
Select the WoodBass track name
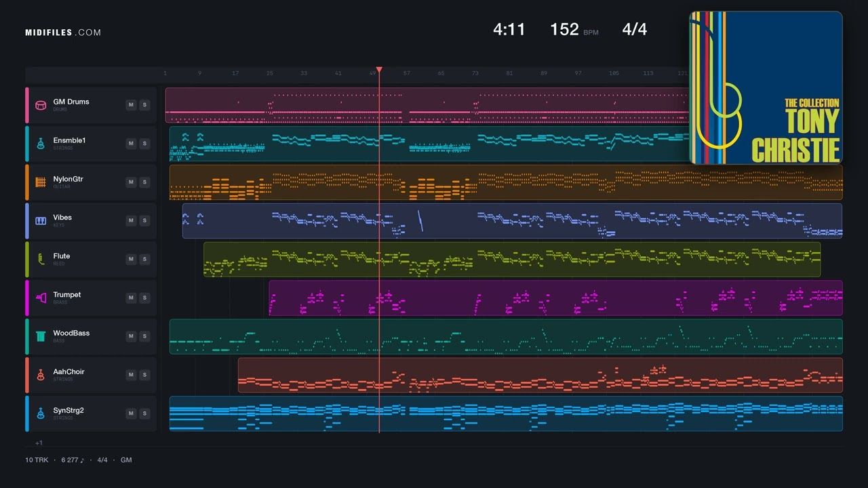pyautogui.click(x=71, y=333)
